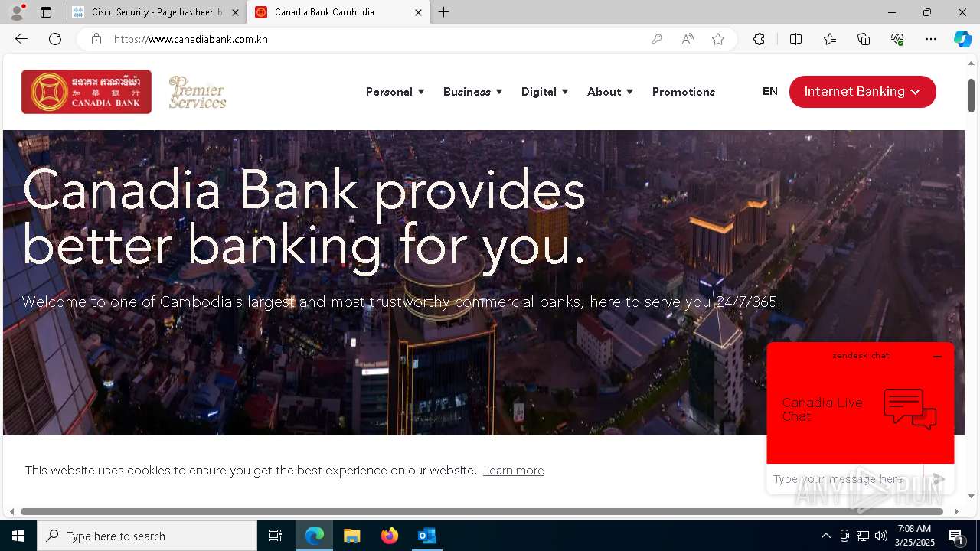Open Outlook from the taskbar
Viewport: 980px width, 551px height.
click(427, 536)
